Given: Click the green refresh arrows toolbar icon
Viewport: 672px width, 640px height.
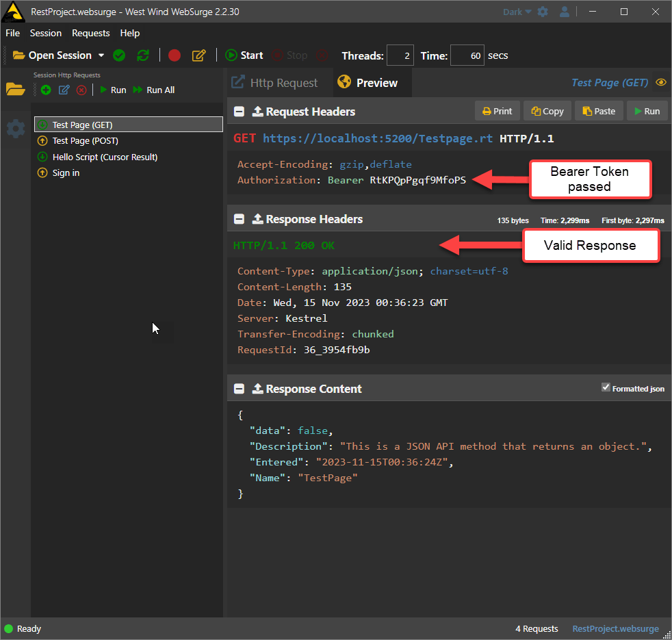Looking at the screenshot, I should tap(143, 55).
